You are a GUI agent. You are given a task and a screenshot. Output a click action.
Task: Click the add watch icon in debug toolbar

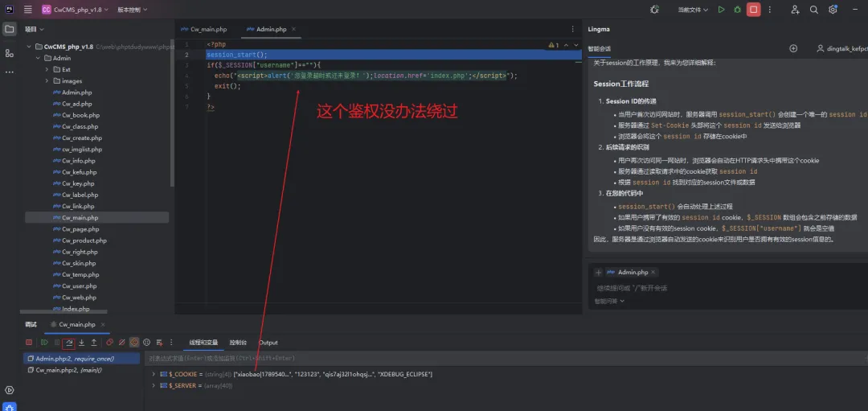coord(159,343)
